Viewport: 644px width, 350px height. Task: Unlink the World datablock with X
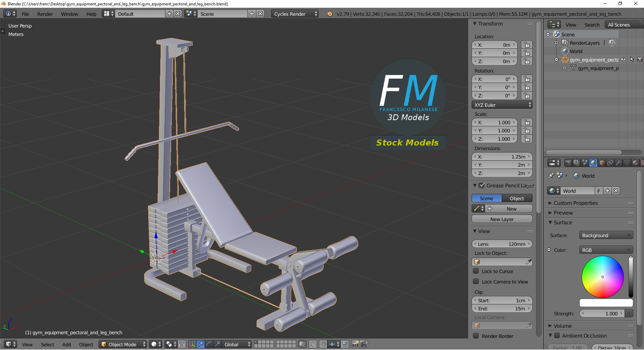[x=616, y=191]
